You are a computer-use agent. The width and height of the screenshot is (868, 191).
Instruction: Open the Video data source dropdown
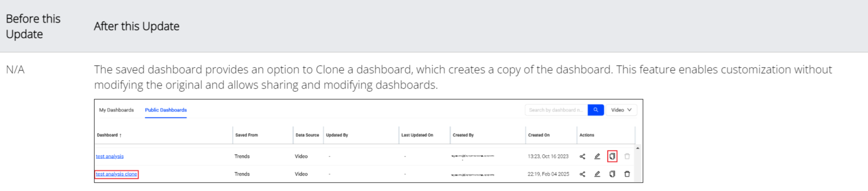point(621,110)
